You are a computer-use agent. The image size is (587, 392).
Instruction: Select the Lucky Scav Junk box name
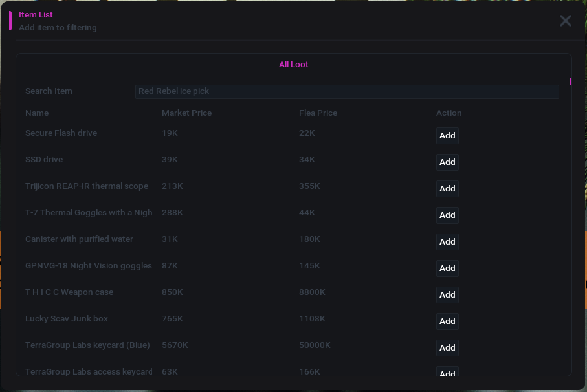[x=66, y=319]
